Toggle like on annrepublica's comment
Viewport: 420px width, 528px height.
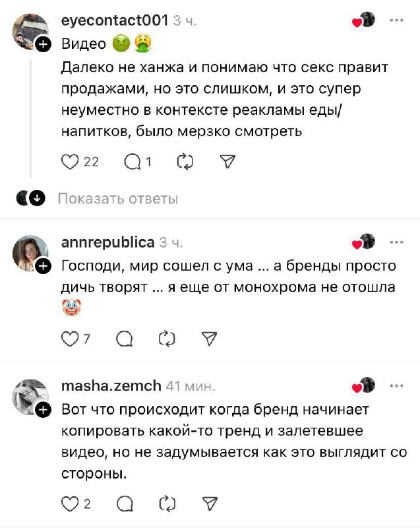(x=71, y=338)
